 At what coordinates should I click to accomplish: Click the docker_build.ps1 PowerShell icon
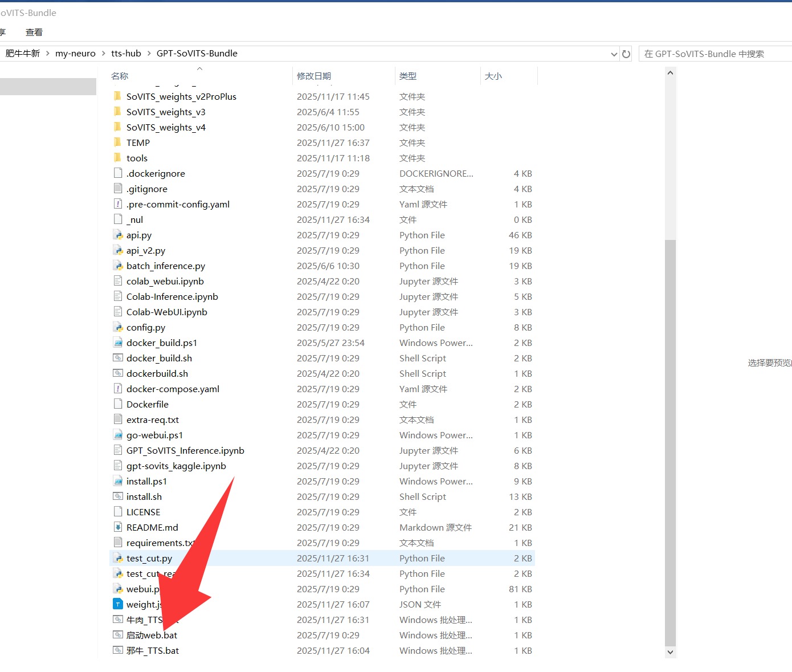tap(118, 343)
